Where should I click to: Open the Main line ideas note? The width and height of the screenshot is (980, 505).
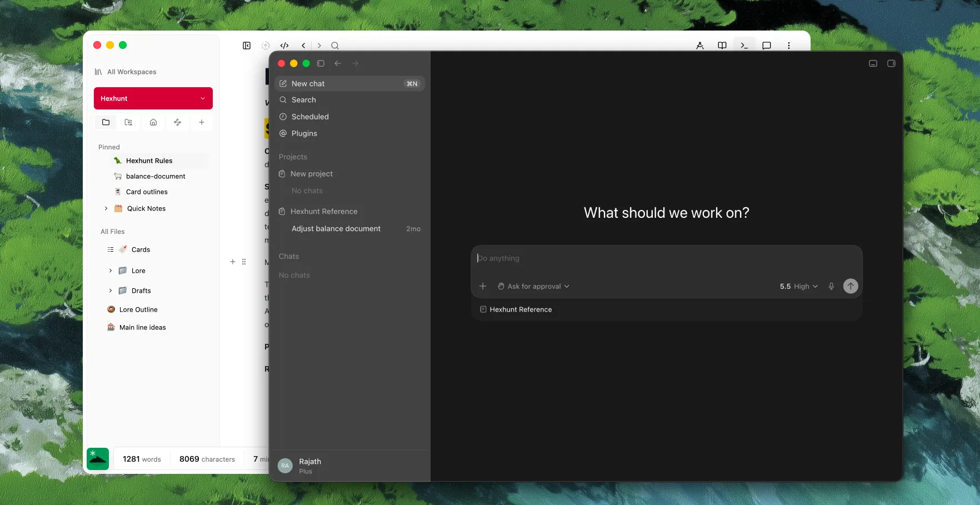(x=142, y=327)
